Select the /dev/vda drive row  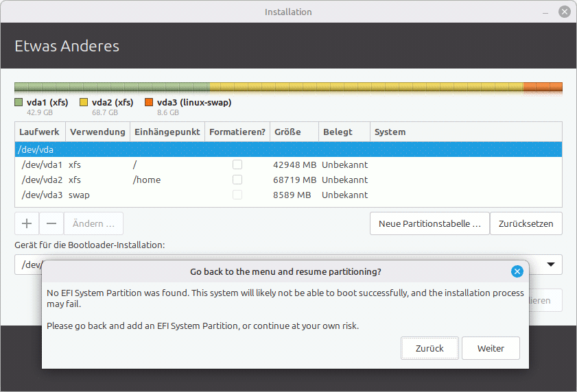288,149
